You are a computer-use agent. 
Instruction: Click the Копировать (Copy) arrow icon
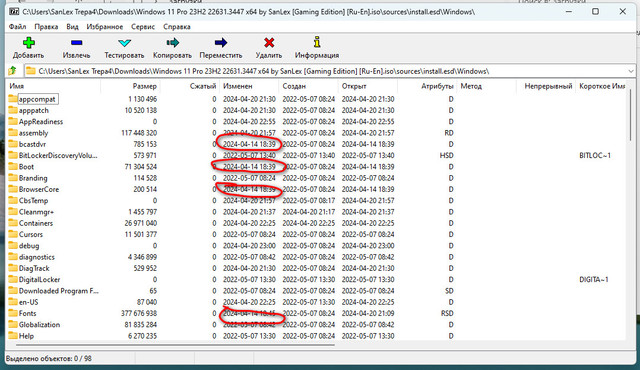(x=172, y=42)
